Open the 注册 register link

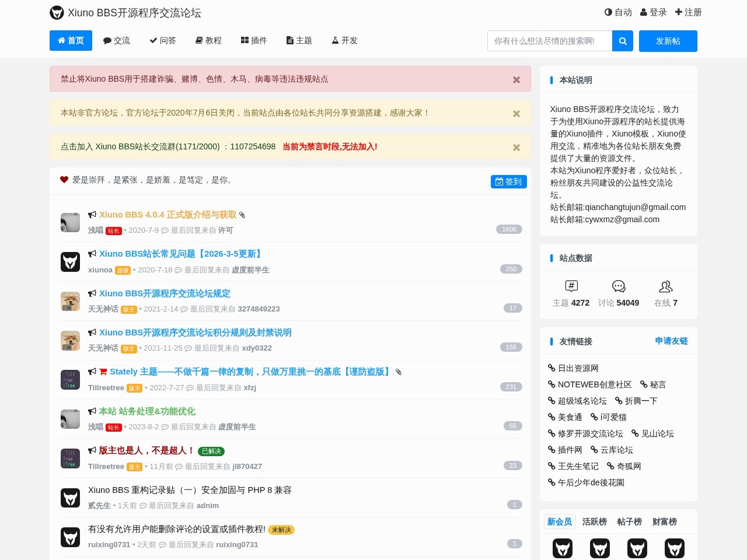click(688, 12)
